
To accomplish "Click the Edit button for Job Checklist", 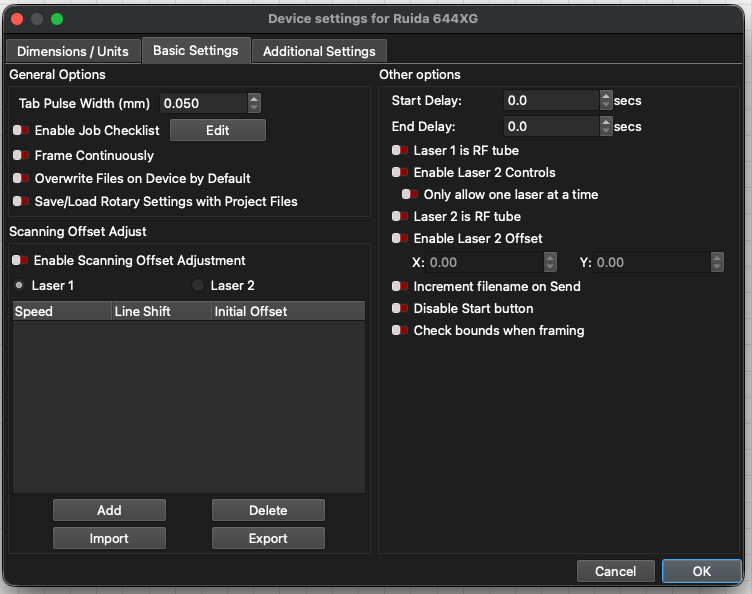I will coord(217,130).
